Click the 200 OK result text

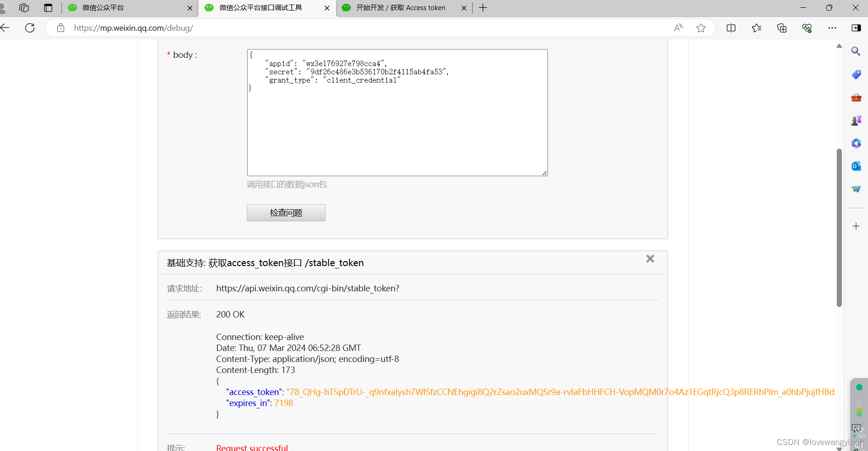pos(230,314)
